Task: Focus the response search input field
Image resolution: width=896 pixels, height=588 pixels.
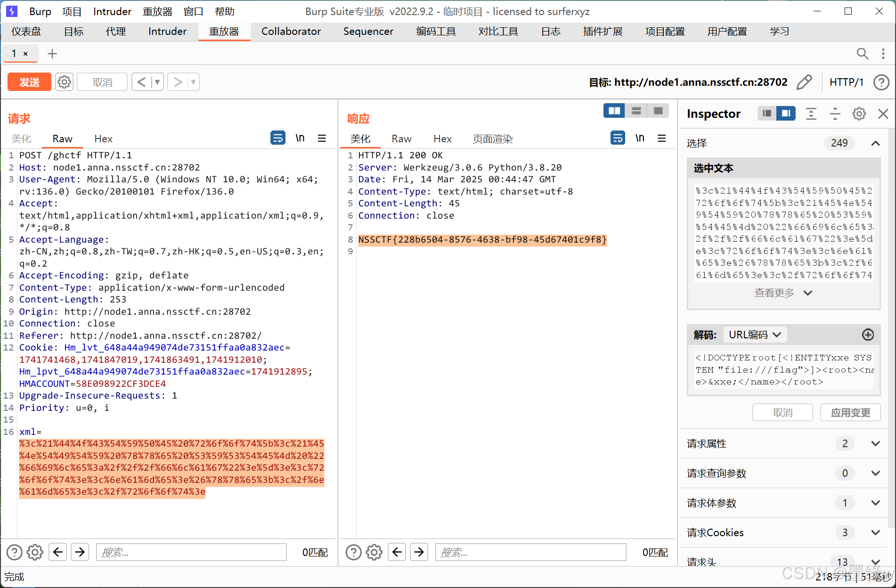Action: [x=531, y=552]
